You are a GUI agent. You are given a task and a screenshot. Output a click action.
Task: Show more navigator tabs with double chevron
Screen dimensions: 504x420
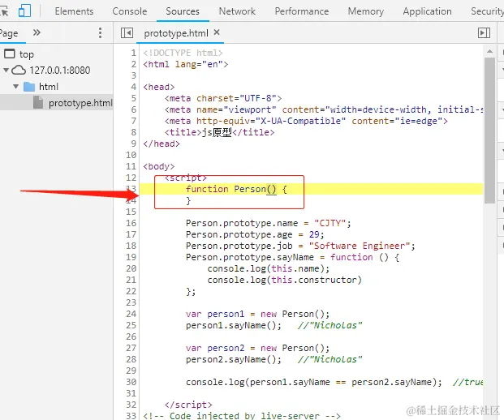(x=37, y=32)
